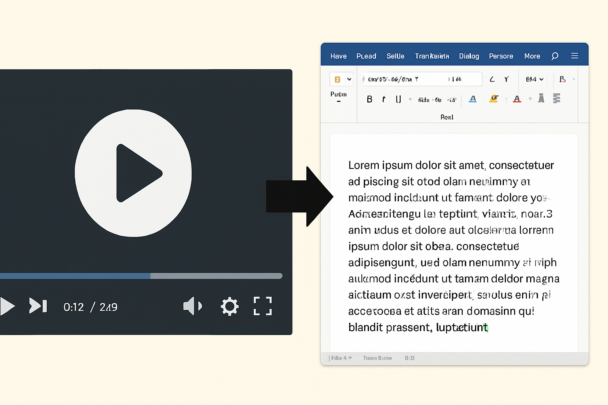The image size is (608, 405).
Task: Click inside the Lorem ipsum document text
Action: coord(449,245)
